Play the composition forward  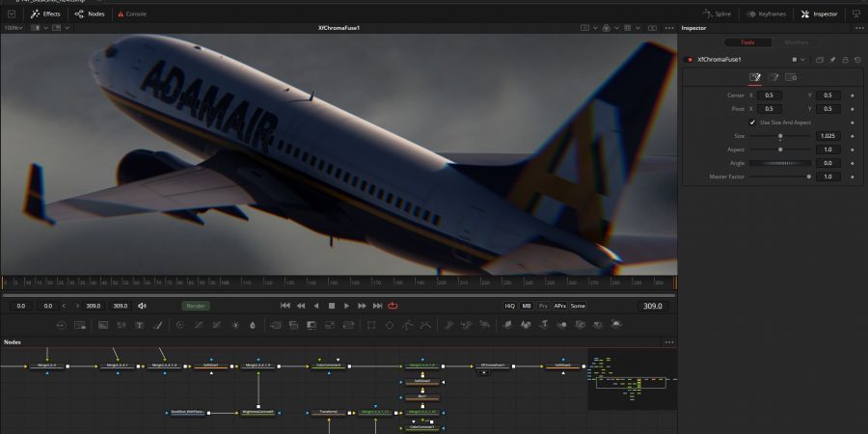coord(346,306)
